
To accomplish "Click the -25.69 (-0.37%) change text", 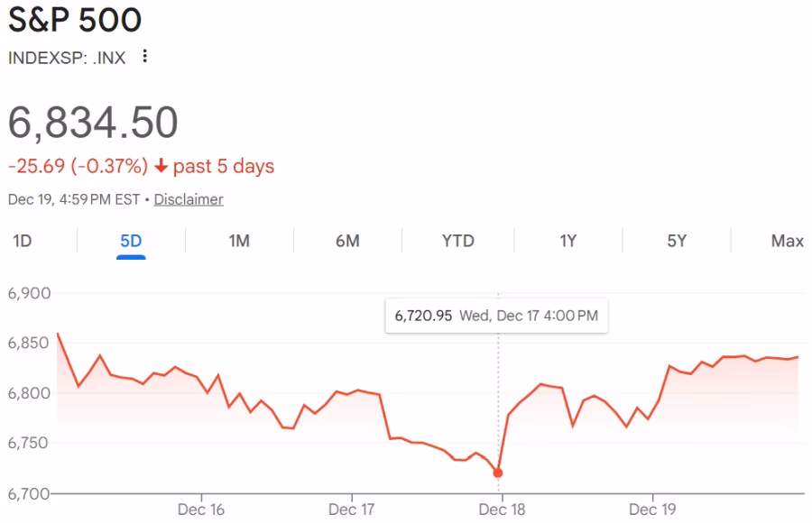I will click(78, 167).
